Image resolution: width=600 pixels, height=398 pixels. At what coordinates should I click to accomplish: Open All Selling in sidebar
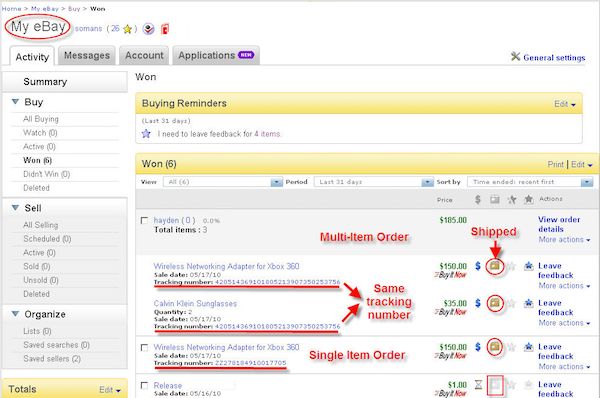41,225
